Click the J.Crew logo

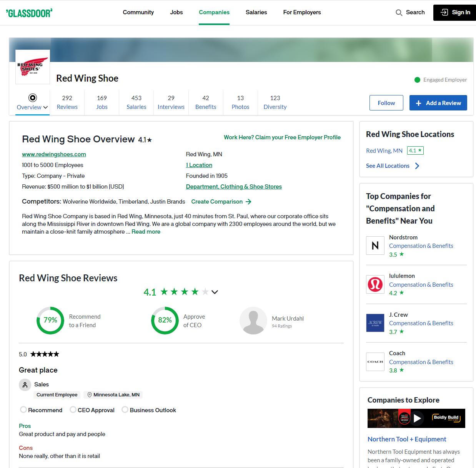tap(375, 323)
